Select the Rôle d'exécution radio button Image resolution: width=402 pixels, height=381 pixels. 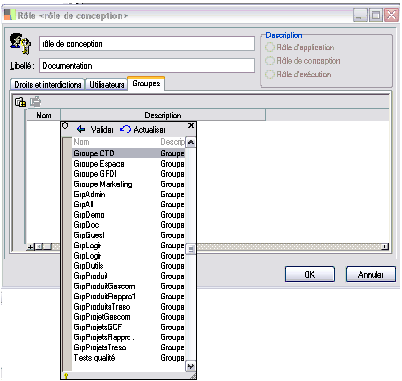[270, 74]
